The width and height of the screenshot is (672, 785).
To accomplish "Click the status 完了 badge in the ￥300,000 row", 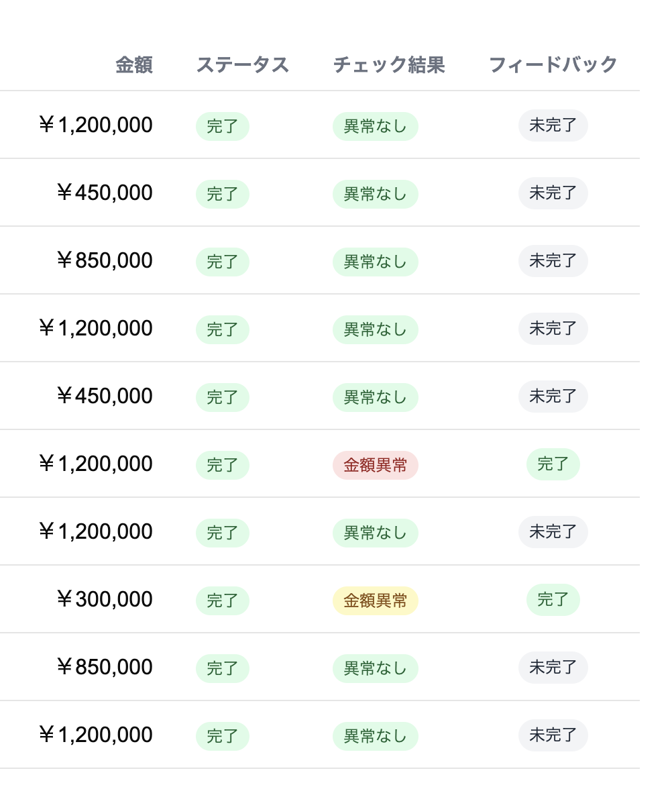I will (x=222, y=600).
